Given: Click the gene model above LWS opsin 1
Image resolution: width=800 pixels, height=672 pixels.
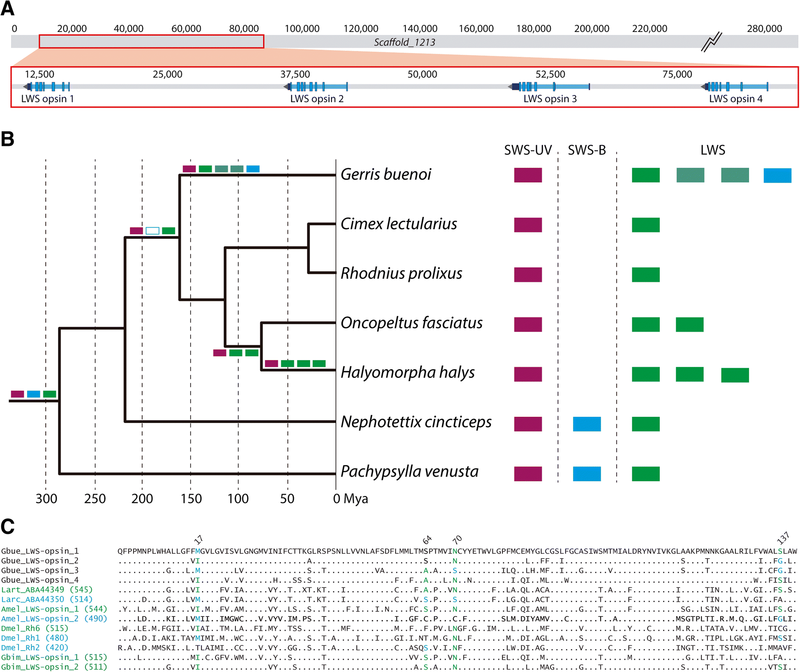Looking at the screenshot, I should click(46, 86).
